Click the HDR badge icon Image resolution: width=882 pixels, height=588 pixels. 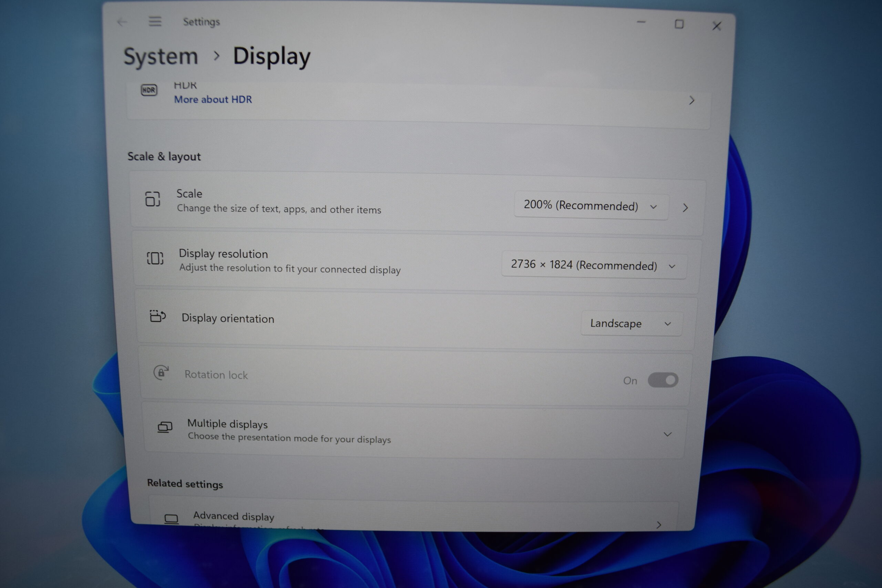pyautogui.click(x=149, y=90)
